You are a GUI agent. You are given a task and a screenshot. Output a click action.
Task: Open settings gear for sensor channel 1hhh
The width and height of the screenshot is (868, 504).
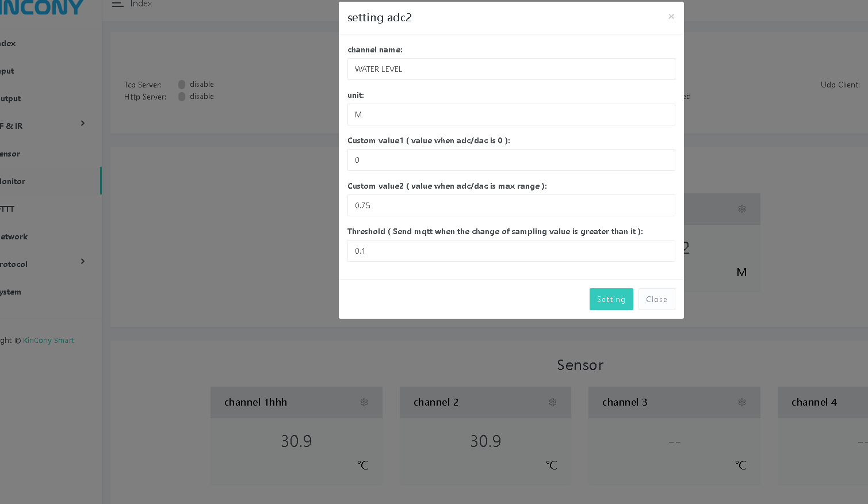coord(364,402)
